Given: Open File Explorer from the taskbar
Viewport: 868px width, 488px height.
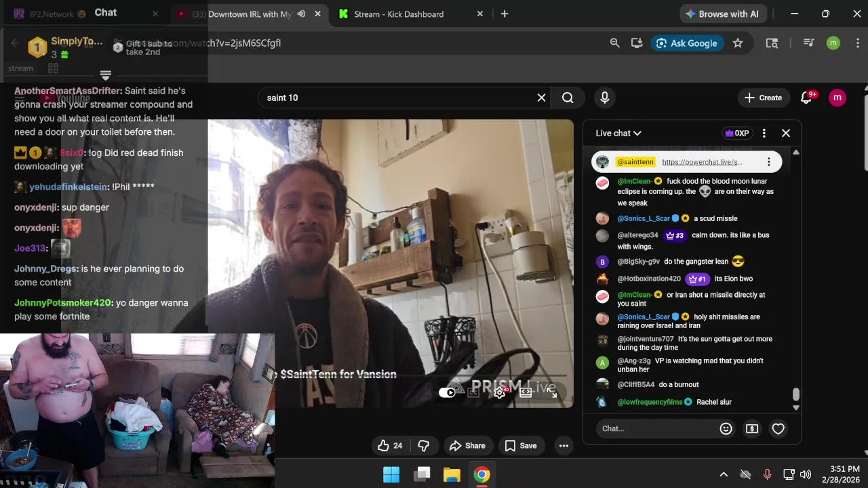Looking at the screenshot, I should tap(452, 474).
